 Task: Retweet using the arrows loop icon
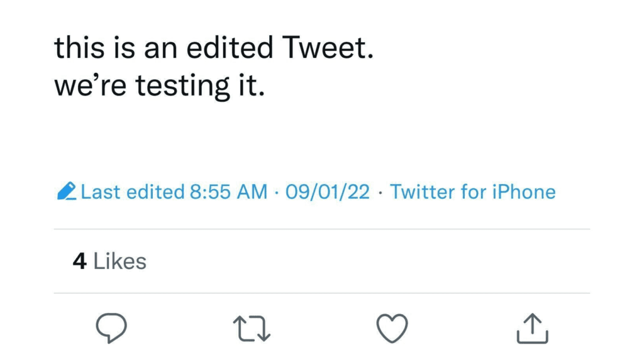coord(252,329)
